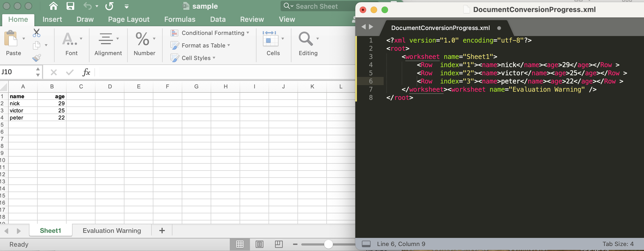The height and width of the screenshot is (251, 644).
Task: Enable Normal grid view in status bar
Action: tap(240, 244)
